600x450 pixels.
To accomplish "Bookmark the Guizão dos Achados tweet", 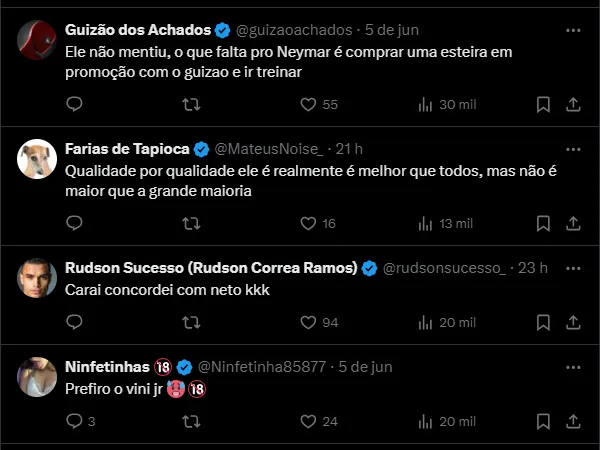I will pyautogui.click(x=543, y=104).
